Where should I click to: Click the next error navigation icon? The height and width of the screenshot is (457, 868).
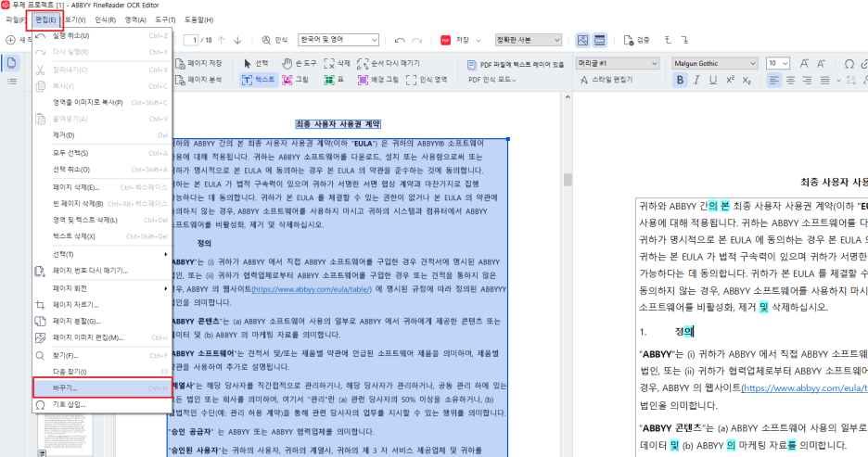point(684,40)
